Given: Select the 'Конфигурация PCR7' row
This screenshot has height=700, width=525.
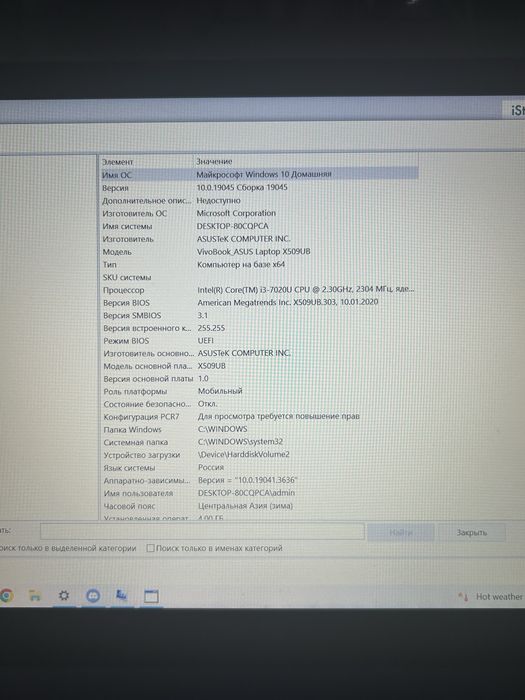Looking at the screenshot, I should coord(259,417).
